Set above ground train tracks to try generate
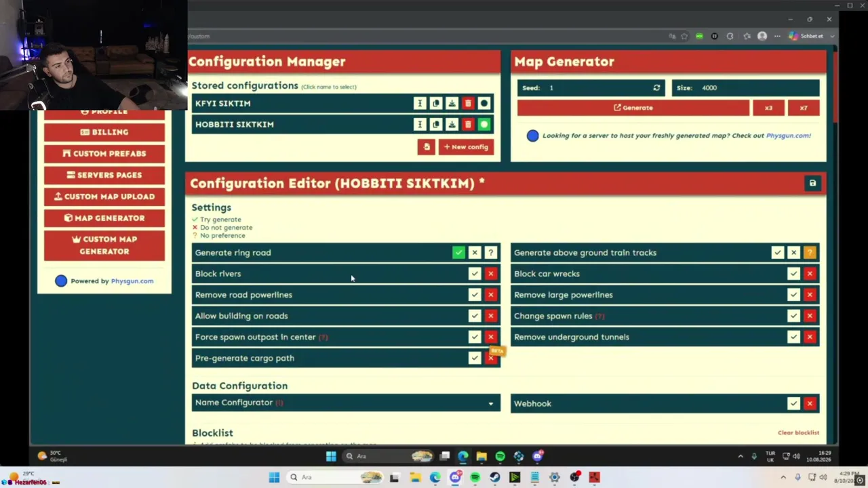This screenshot has width=868, height=488. [778, 253]
